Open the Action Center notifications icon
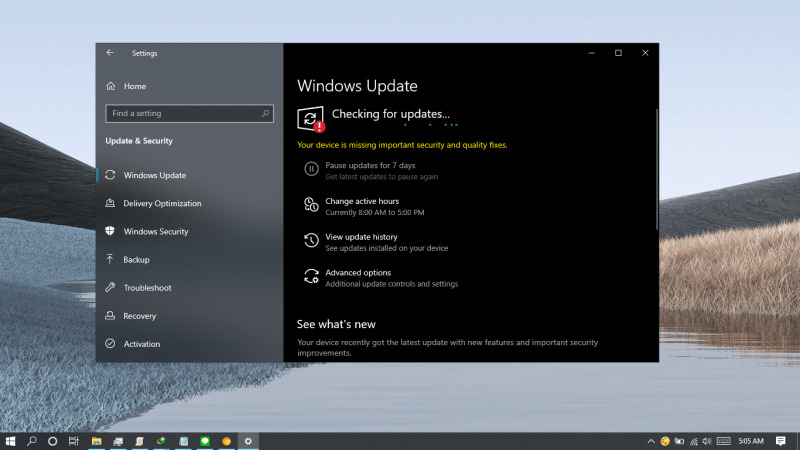Viewport: 800px width, 450px height. click(x=781, y=441)
